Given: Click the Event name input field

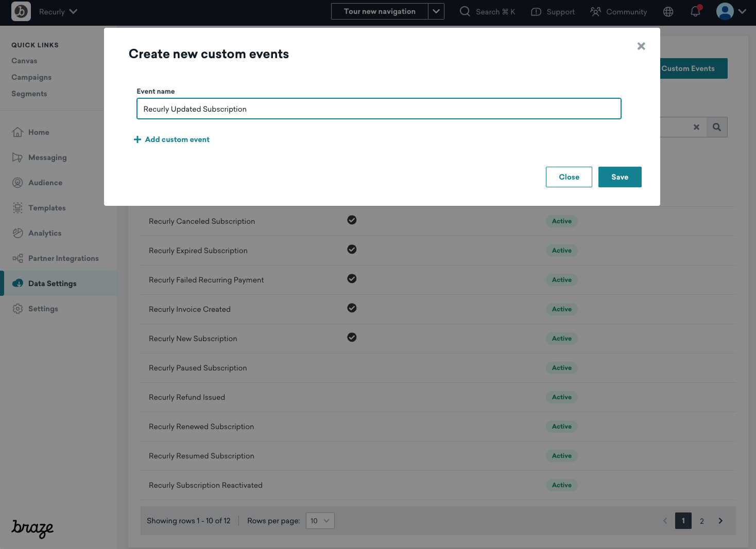Looking at the screenshot, I should (x=379, y=109).
